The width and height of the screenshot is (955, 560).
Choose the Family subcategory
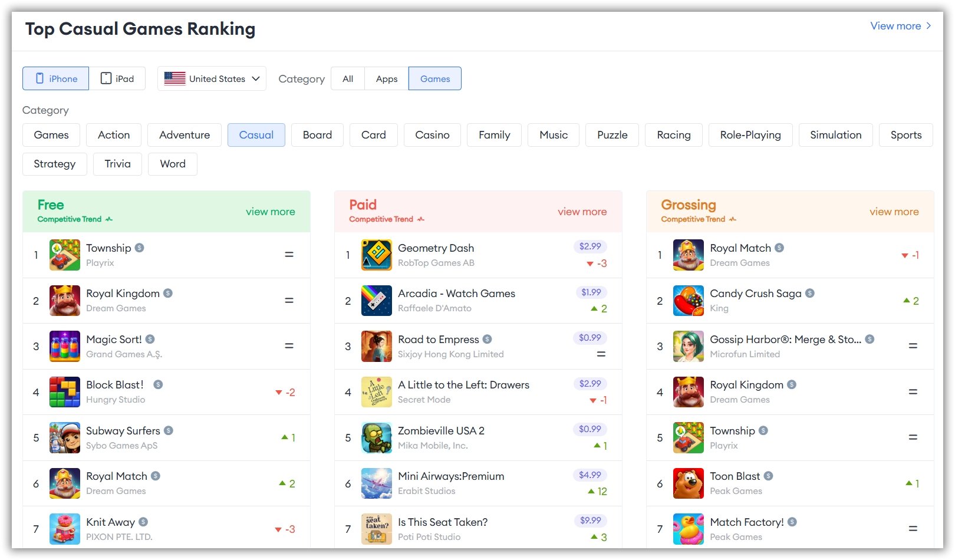click(x=494, y=135)
